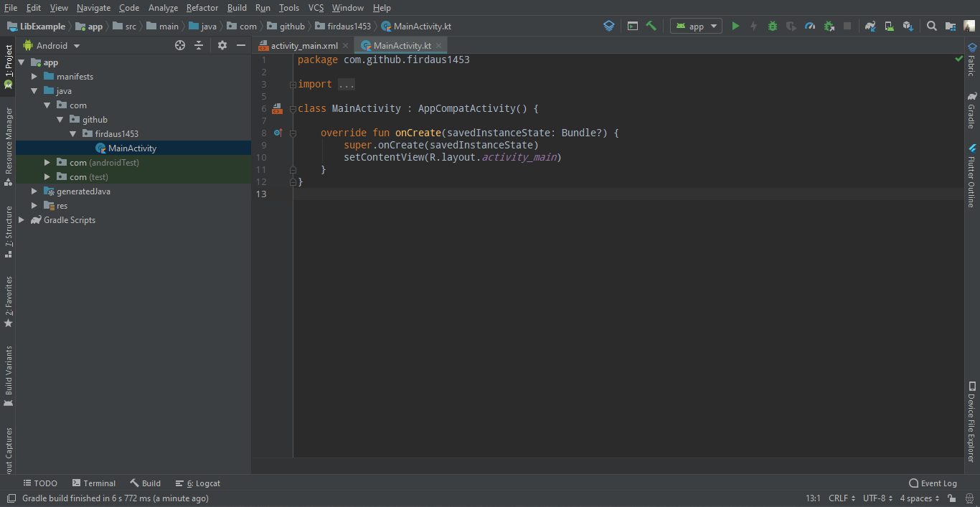This screenshot has width=980, height=507.
Task: Click the LibExample breadcrumb
Action: click(37, 27)
